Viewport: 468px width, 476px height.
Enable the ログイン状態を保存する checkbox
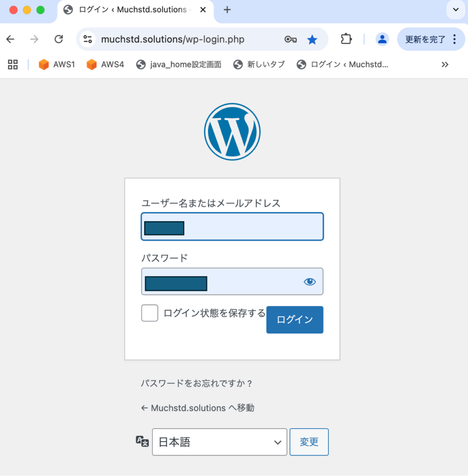[x=150, y=313]
